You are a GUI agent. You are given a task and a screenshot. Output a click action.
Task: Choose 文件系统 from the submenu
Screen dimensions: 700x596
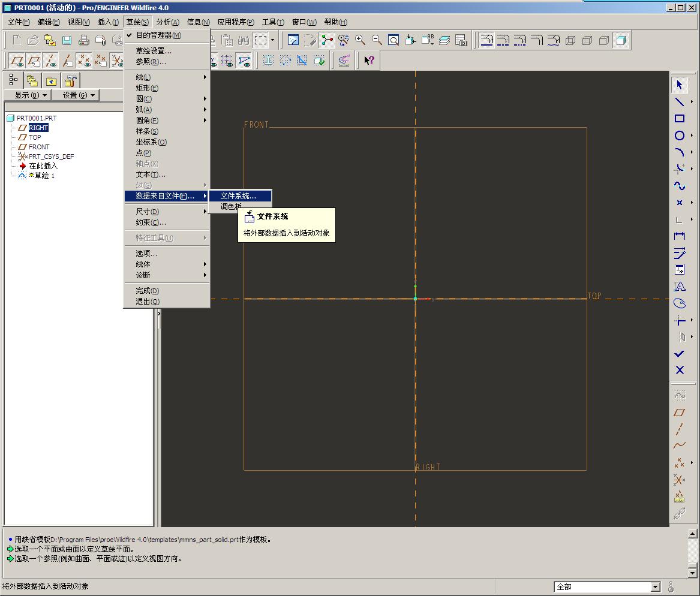240,196
